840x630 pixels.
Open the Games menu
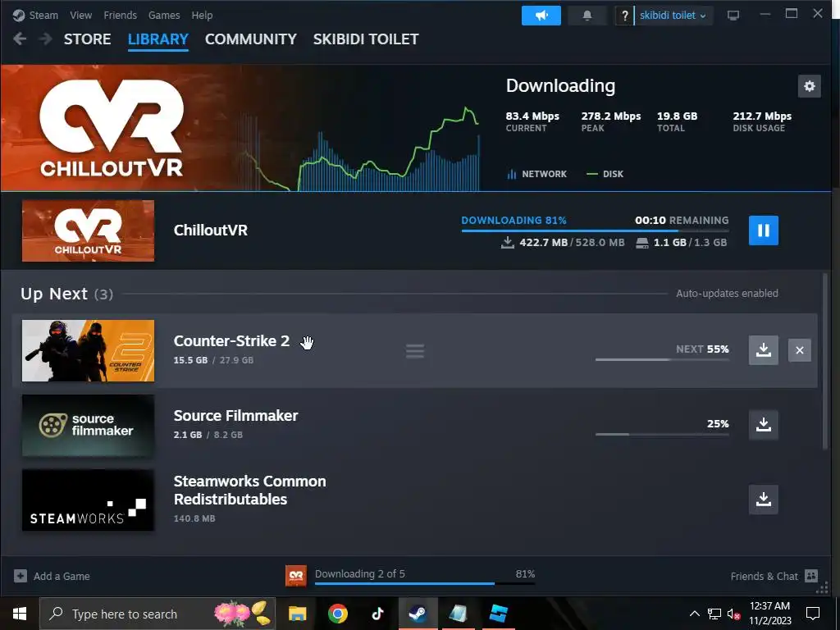164,15
